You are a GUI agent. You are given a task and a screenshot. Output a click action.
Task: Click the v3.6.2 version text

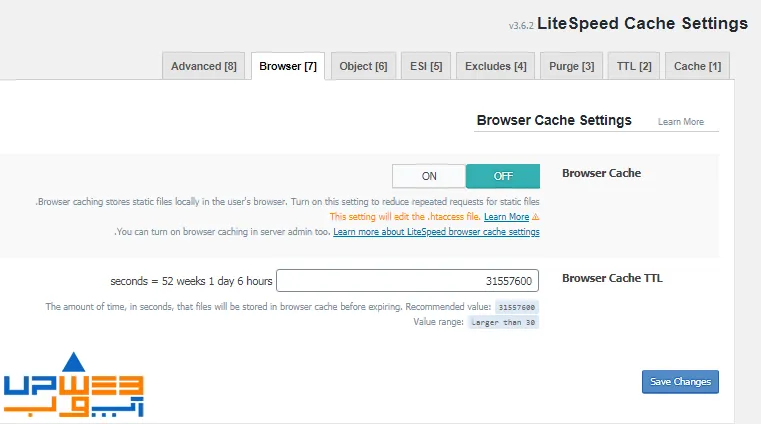pyautogui.click(x=521, y=26)
